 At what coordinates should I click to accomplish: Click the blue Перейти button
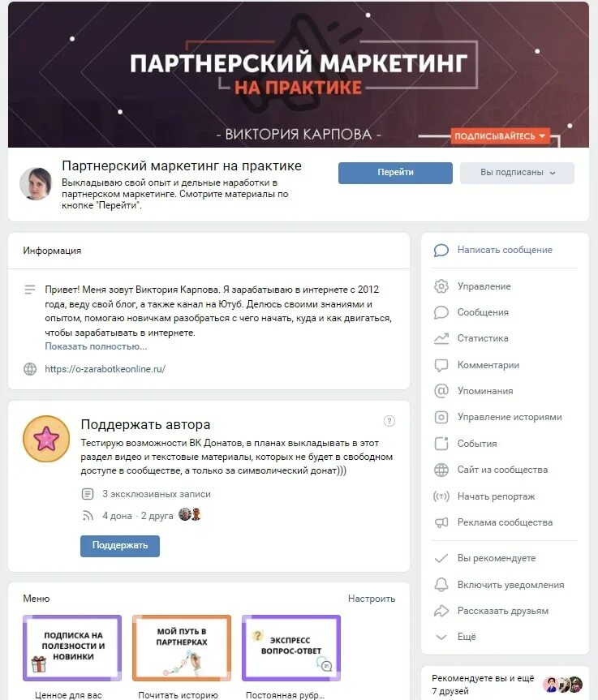[395, 173]
